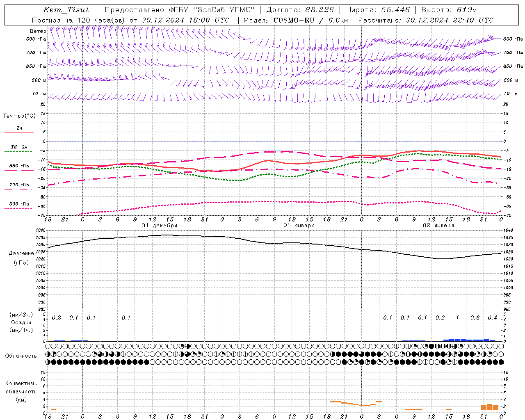The width and height of the screenshot is (525, 420).
Task: Click the 3-hour precipitation value 0.6
Action: 475,317
